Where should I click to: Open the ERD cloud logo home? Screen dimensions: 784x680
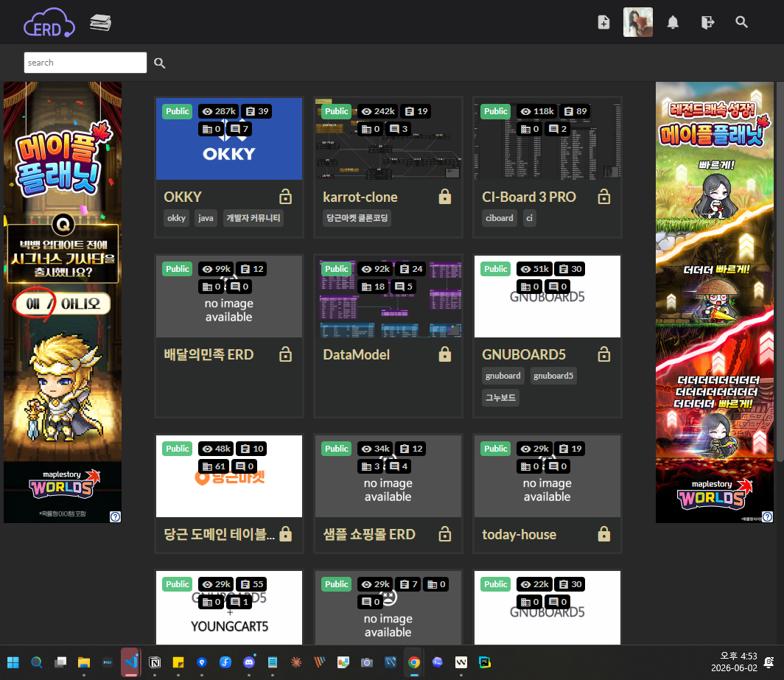(x=49, y=23)
